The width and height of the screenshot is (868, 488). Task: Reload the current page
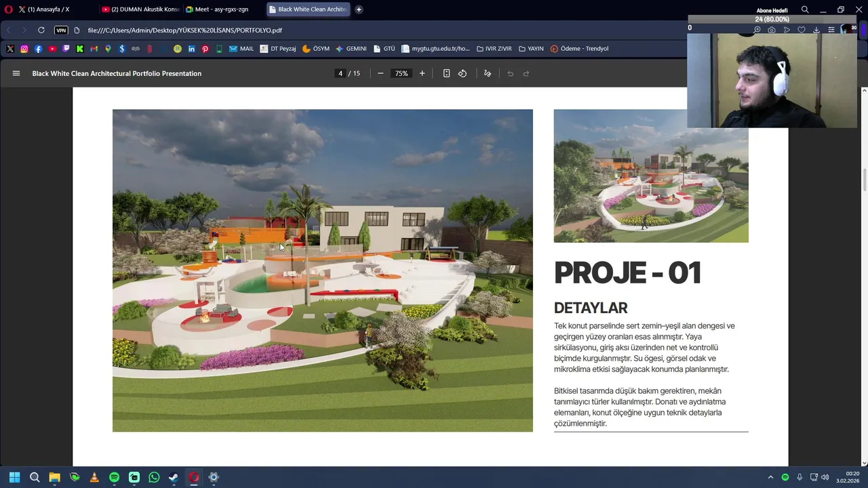click(41, 30)
